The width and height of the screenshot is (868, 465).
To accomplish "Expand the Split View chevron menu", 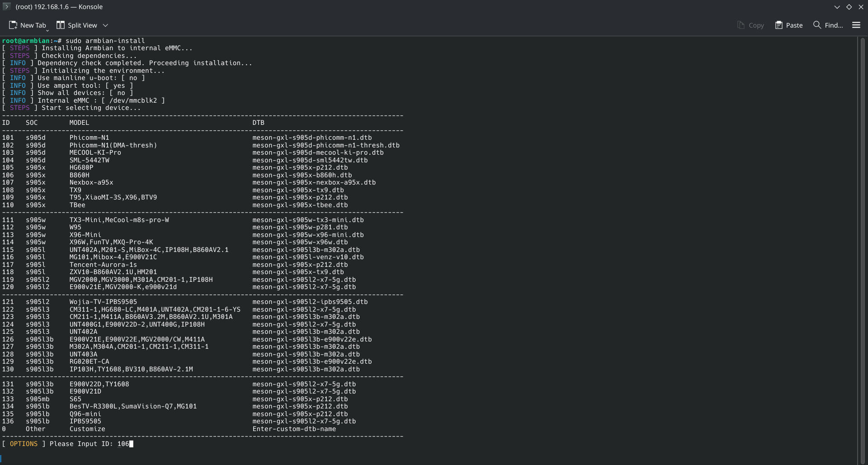I will coord(105,25).
